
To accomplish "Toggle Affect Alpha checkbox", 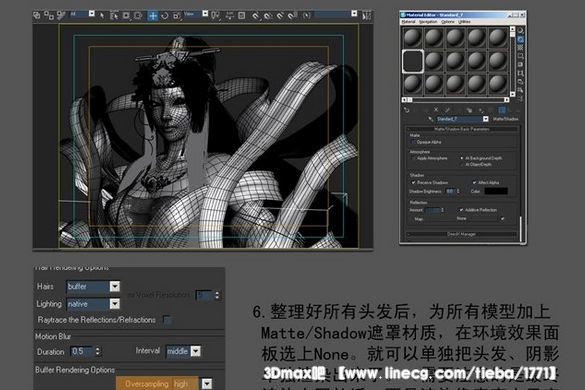I will pos(474,182).
